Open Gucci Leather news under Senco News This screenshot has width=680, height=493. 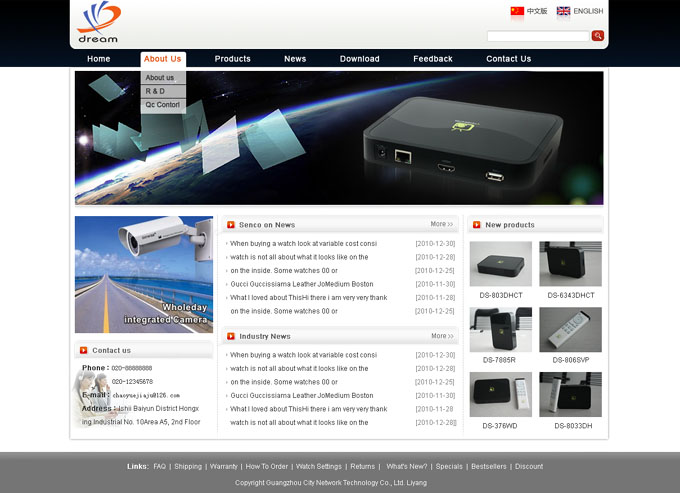pyautogui.click(x=301, y=284)
